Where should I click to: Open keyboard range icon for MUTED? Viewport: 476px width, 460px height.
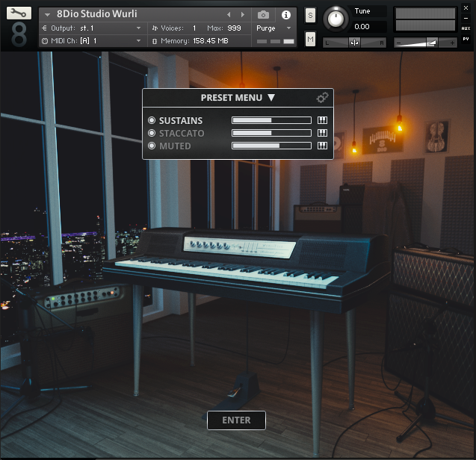[x=322, y=146]
